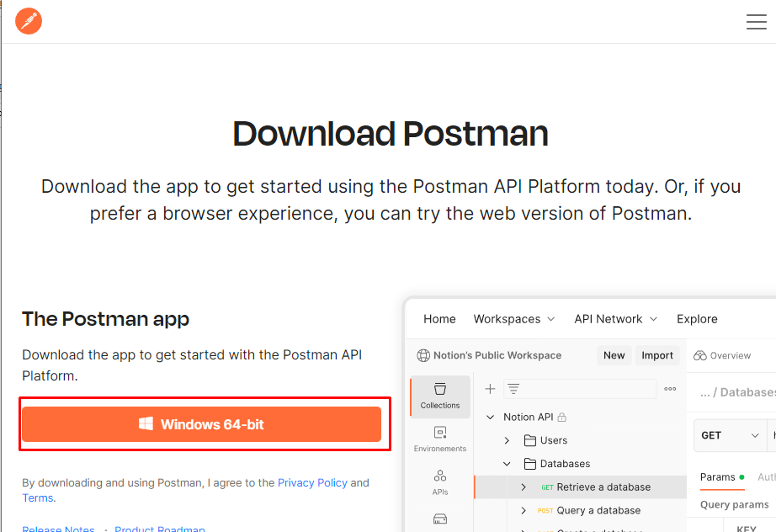The height and width of the screenshot is (532, 776).
Task: Select the mock servers sidebar icon below APIs
Action: [440, 519]
